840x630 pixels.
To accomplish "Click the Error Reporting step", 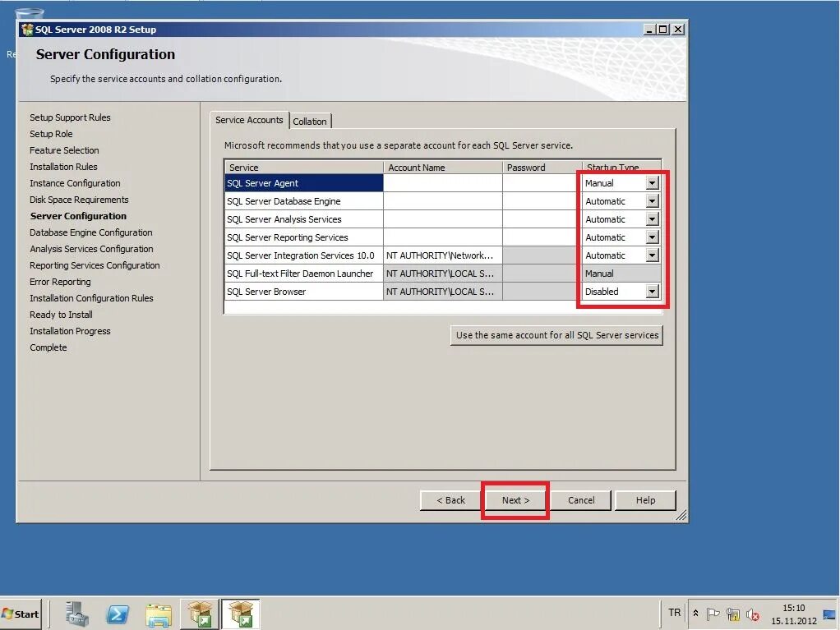I will click(x=60, y=282).
